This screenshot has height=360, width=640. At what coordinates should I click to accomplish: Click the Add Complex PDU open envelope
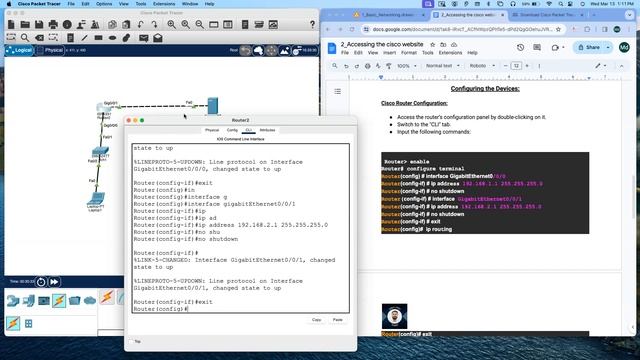pos(158,38)
